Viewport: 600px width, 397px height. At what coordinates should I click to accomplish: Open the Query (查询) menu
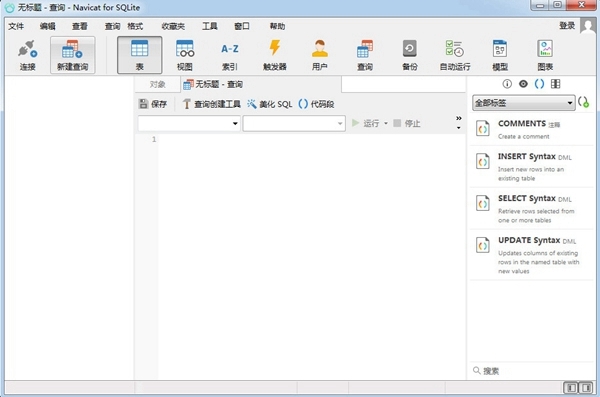(x=112, y=26)
